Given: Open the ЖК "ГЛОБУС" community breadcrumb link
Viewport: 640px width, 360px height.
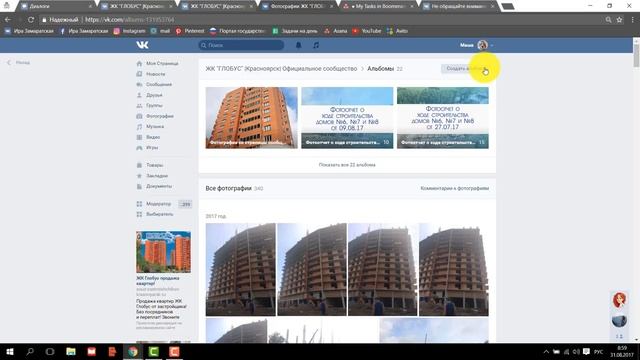Looking at the screenshot, I should 281,69.
